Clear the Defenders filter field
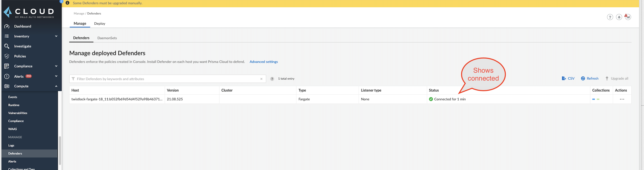 (x=261, y=79)
